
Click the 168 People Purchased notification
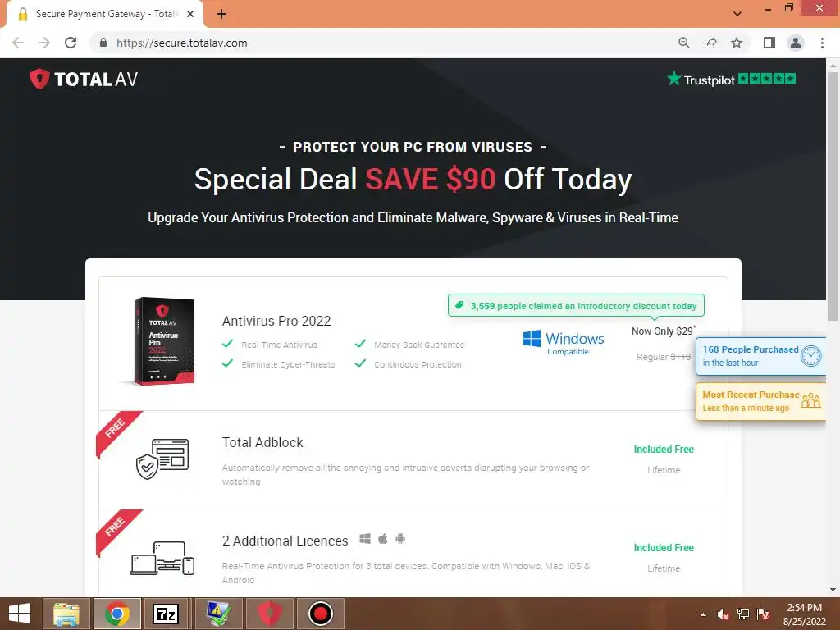point(760,356)
